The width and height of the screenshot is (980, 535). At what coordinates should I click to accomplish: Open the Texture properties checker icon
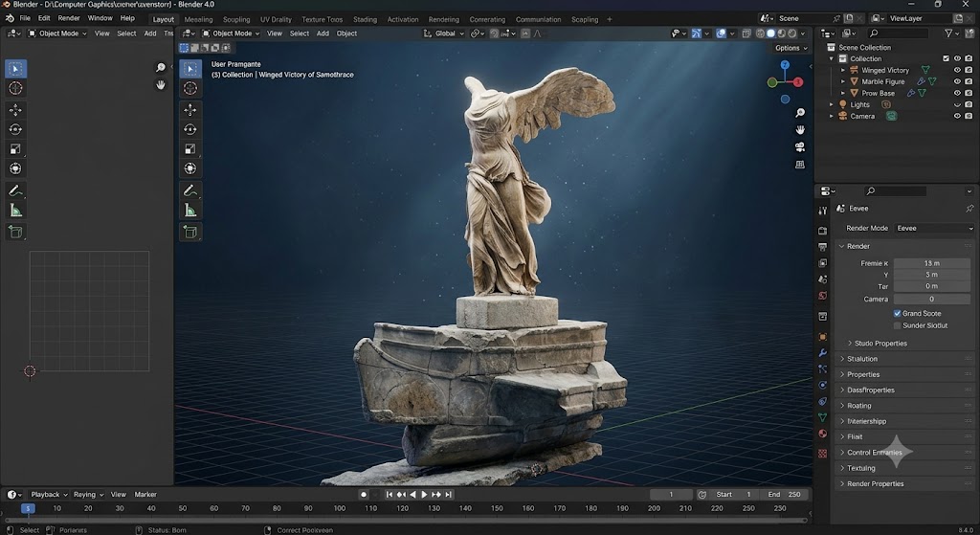tap(822, 453)
